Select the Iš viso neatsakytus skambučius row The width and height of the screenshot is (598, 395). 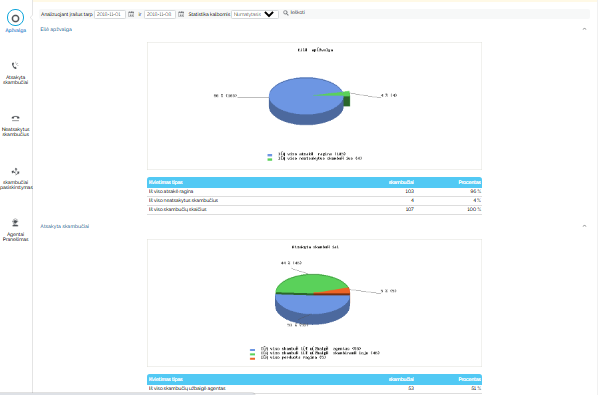pyautogui.click(x=314, y=201)
